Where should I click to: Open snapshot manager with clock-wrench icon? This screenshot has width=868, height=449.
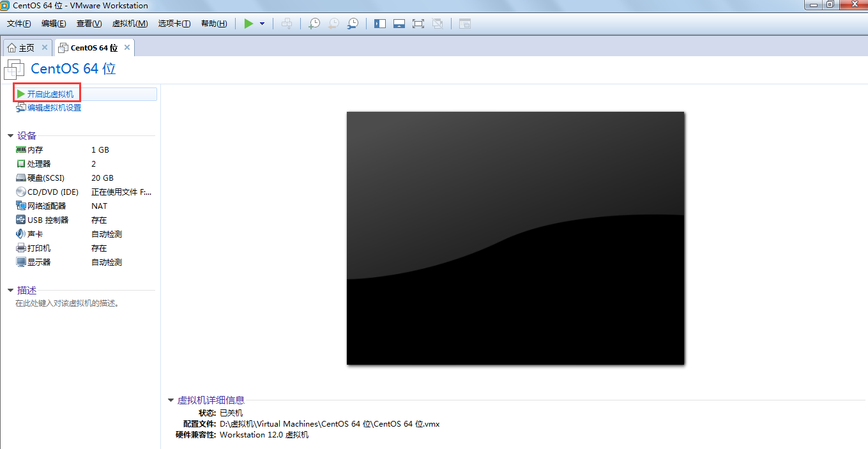[353, 24]
